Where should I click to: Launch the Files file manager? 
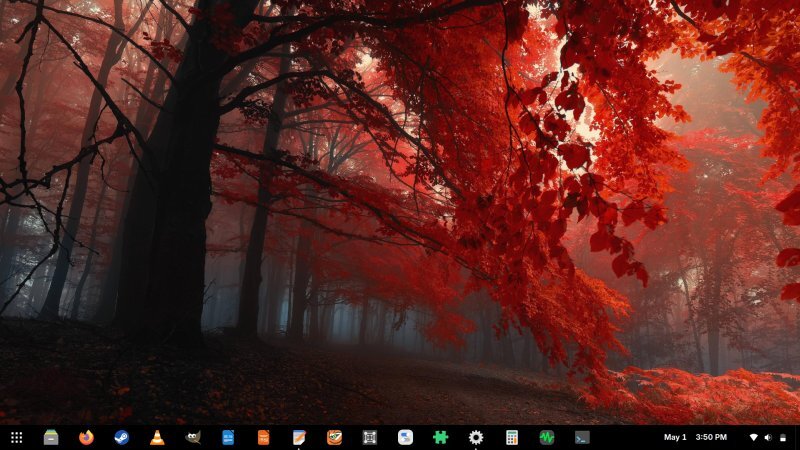click(51, 437)
